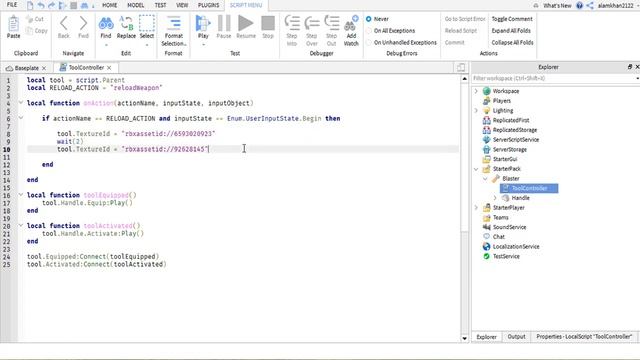Select the Never debug errors option
640x360 pixels.
pyautogui.click(x=369, y=19)
